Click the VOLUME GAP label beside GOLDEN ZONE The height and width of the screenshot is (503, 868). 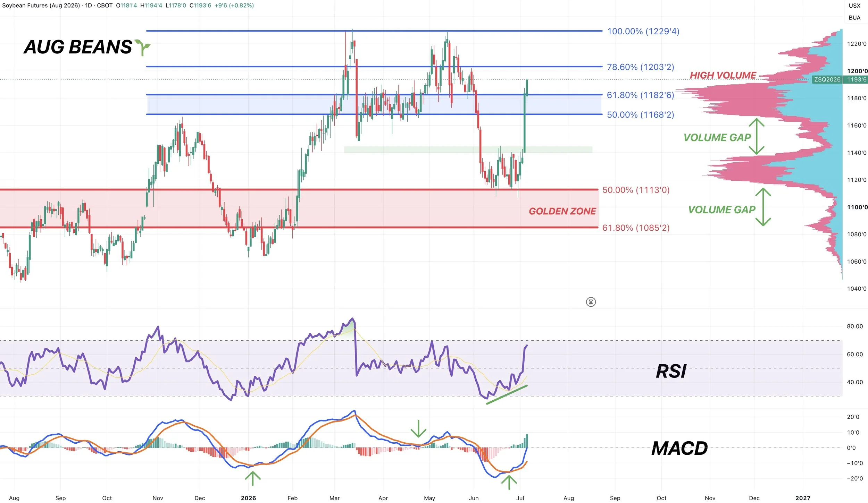pyautogui.click(x=721, y=210)
